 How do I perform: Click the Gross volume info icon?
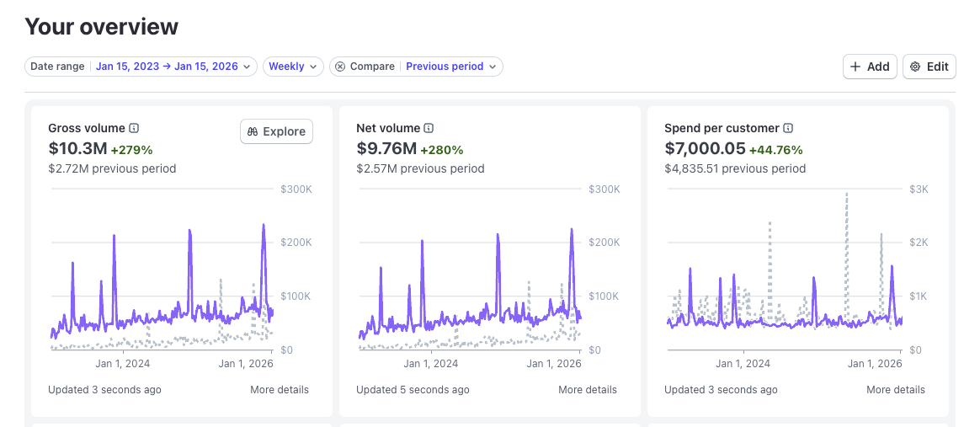134,128
